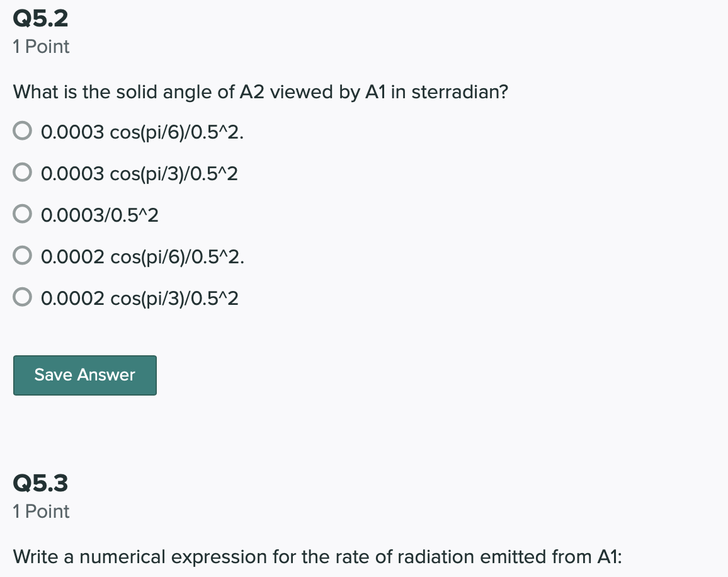Click the '1 Point' label under Q5.2

[x=40, y=47]
